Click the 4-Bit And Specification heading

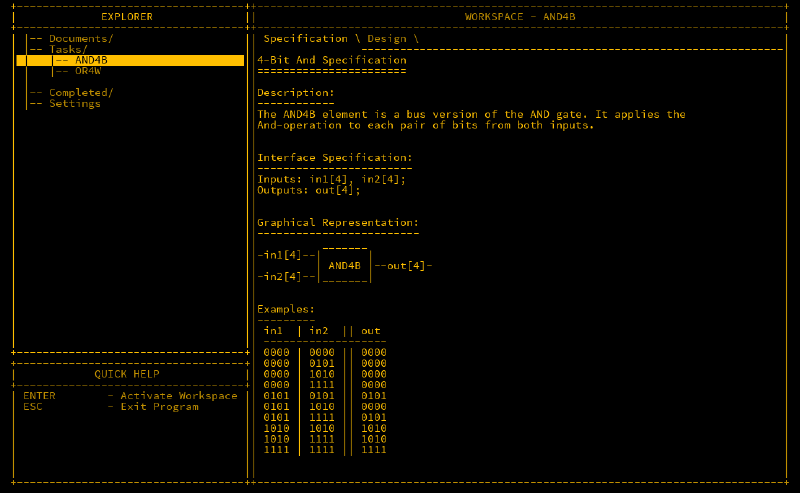[x=332, y=60]
